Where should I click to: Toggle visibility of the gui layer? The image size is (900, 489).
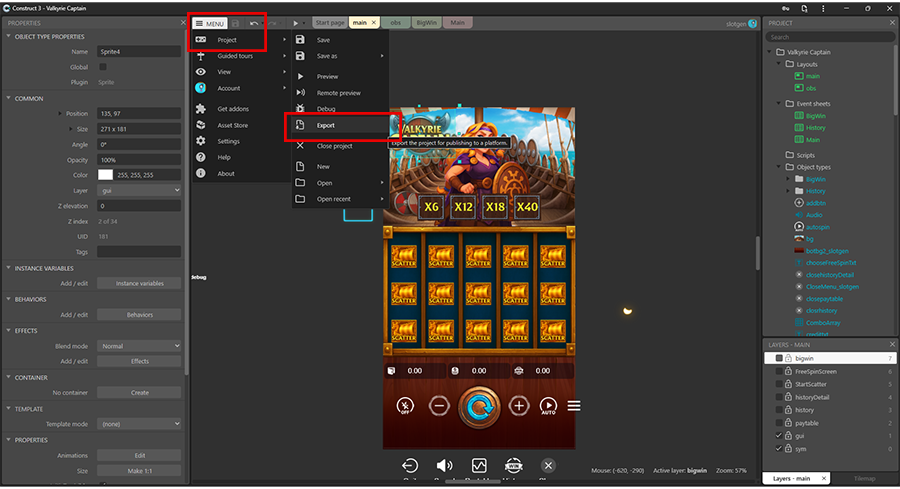[779, 436]
